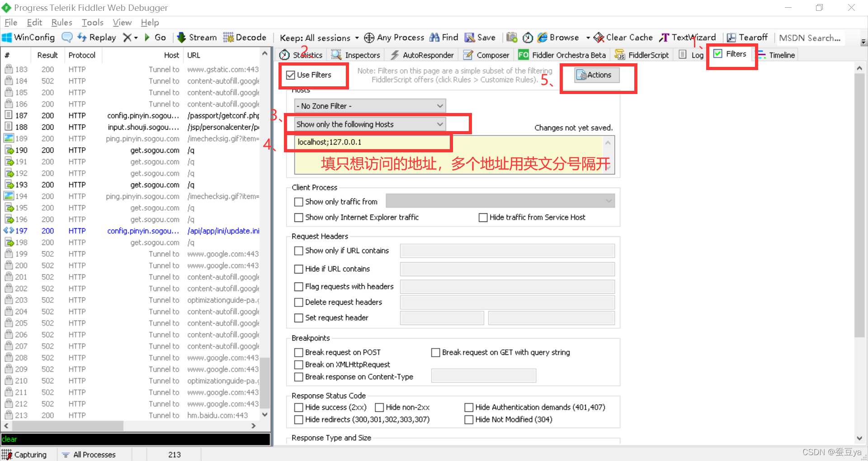Open WinConfig from the toolbar
Image resolution: width=868 pixels, height=461 pixels.
(x=28, y=38)
